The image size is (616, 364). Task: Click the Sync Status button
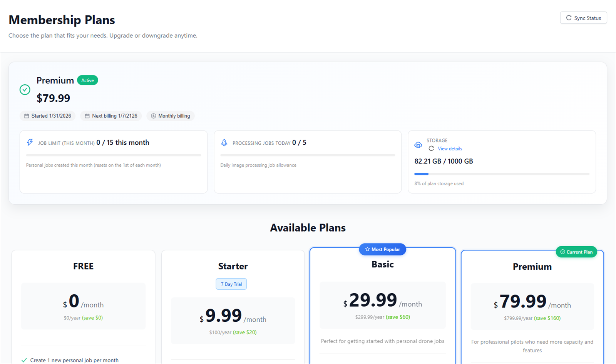[583, 18]
